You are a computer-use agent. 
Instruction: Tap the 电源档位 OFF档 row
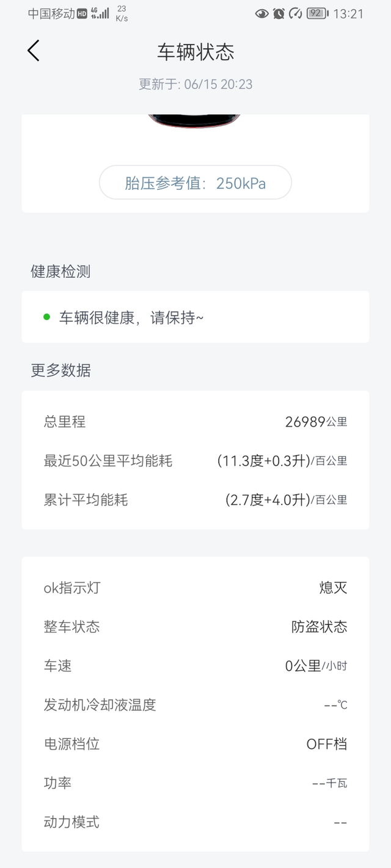pos(195,744)
